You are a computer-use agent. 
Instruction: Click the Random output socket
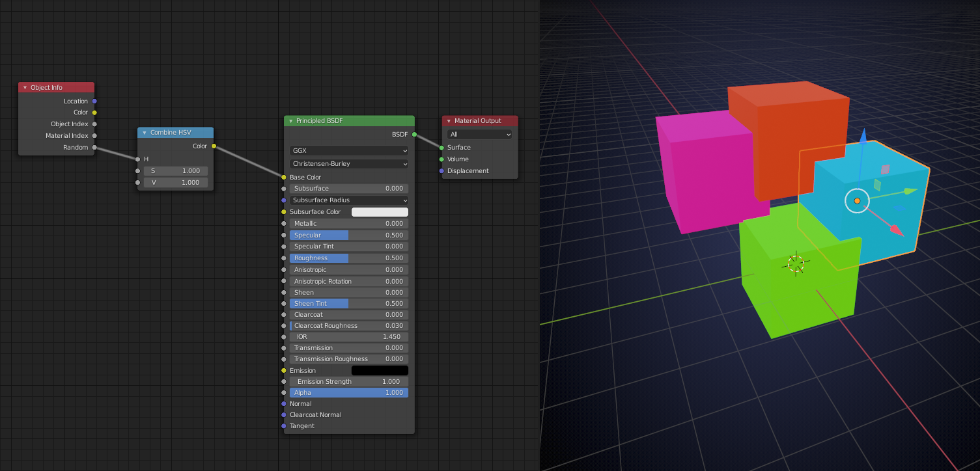[x=94, y=148]
